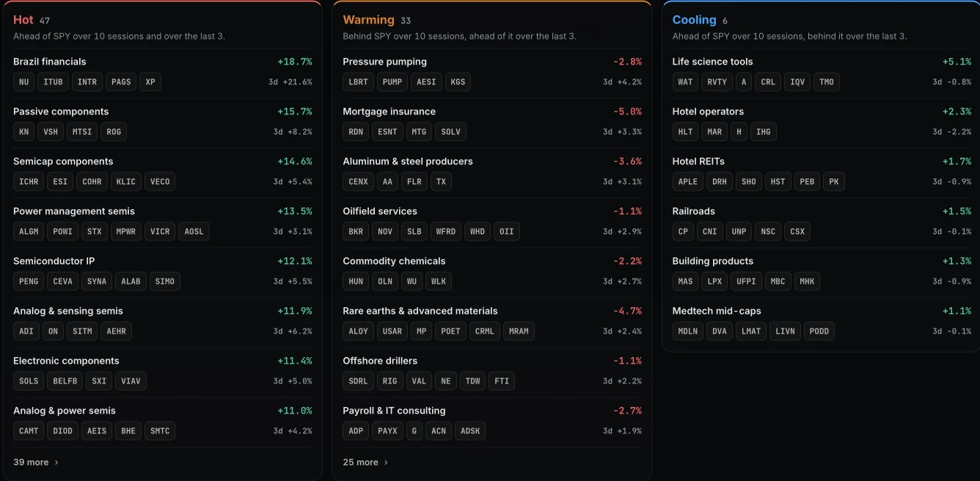Select the ADSK ticker chip
980x481 pixels.
click(470, 431)
